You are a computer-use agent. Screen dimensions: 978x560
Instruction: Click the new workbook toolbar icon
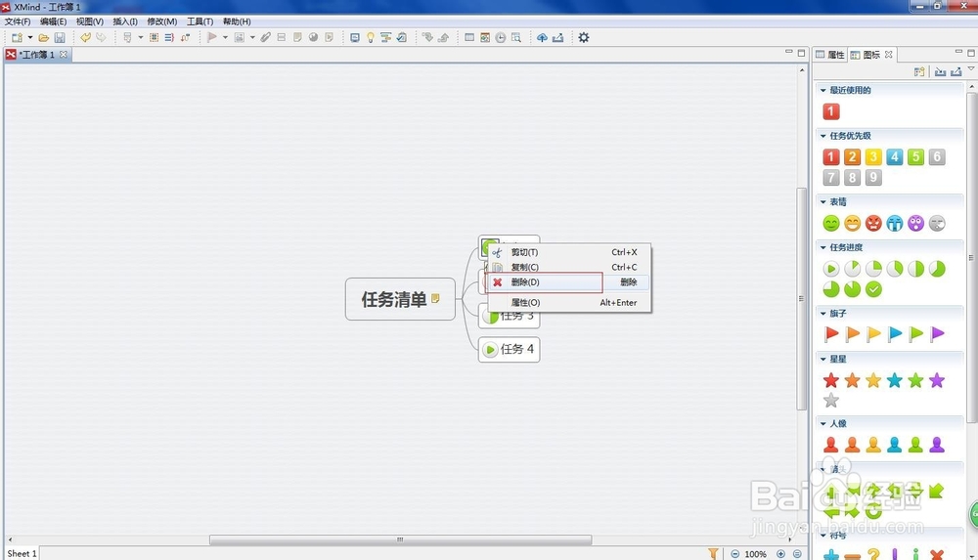[17, 37]
